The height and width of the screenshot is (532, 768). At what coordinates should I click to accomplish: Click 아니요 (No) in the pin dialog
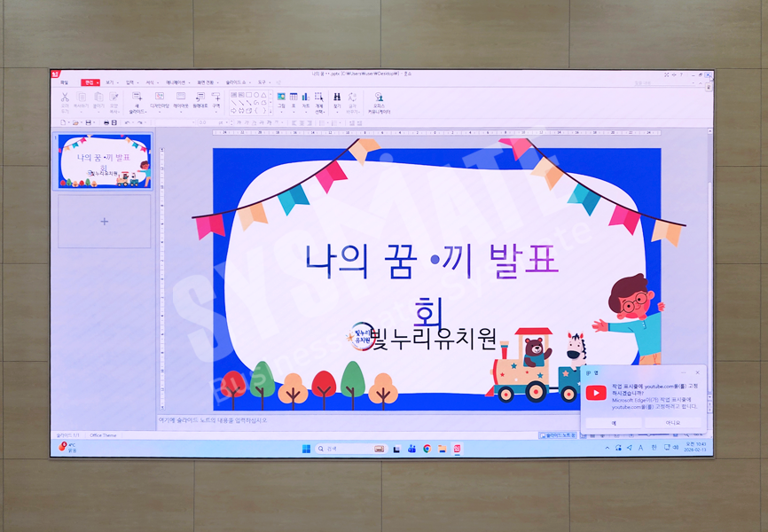point(674,423)
